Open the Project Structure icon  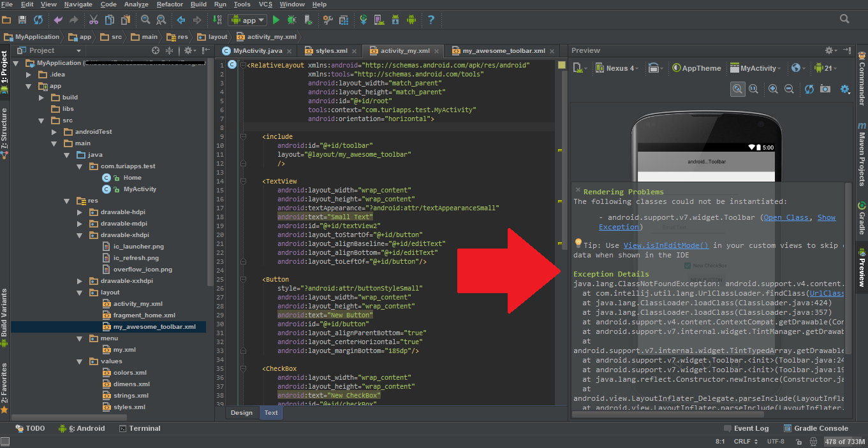tap(344, 20)
